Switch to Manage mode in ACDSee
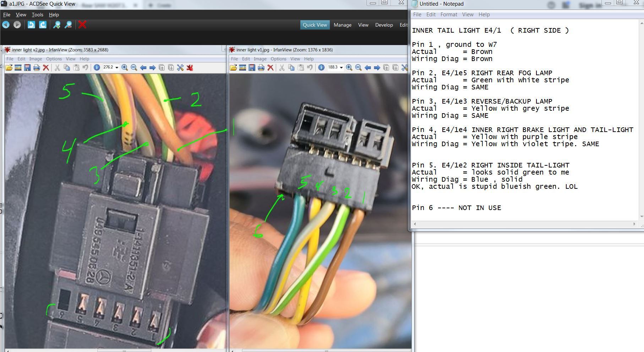 [342, 25]
